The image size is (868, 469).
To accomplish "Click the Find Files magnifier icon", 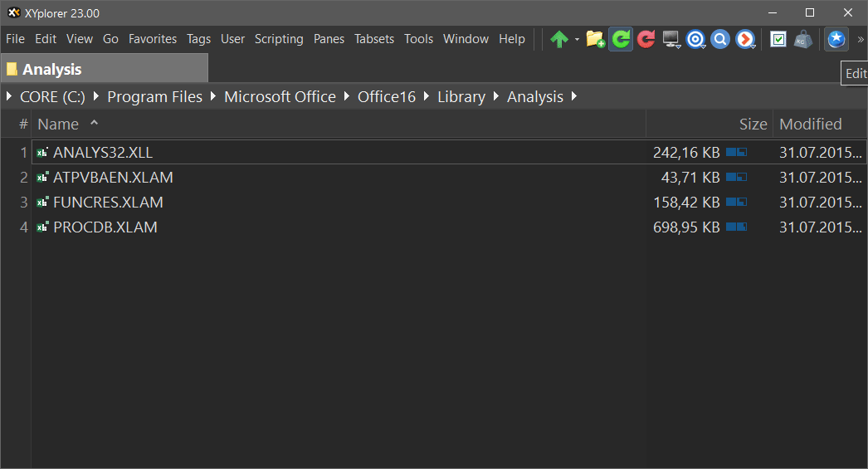I will [720, 39].
